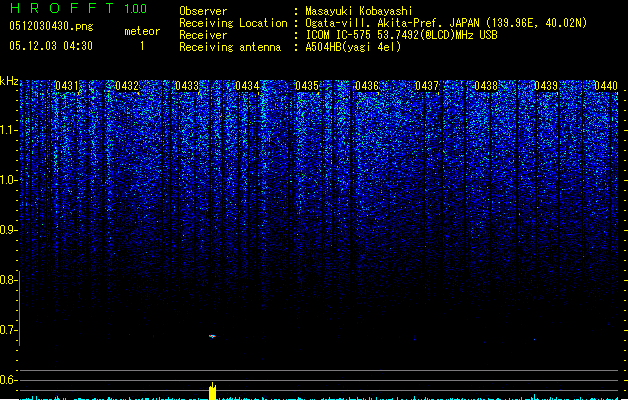Click the Observer label

(203, 11)
